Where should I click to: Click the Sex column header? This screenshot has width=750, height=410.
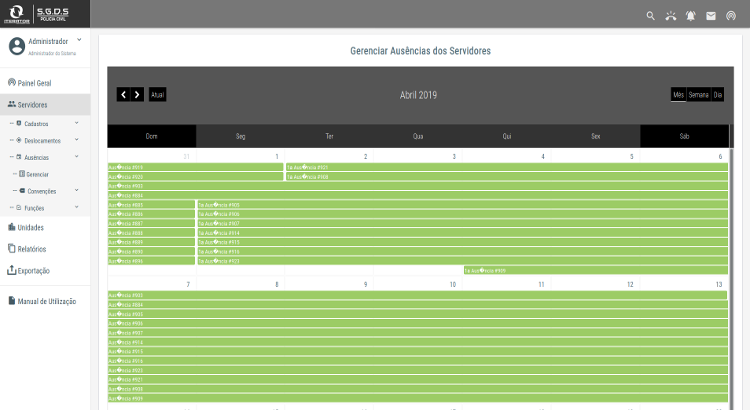tap(596, 136)
